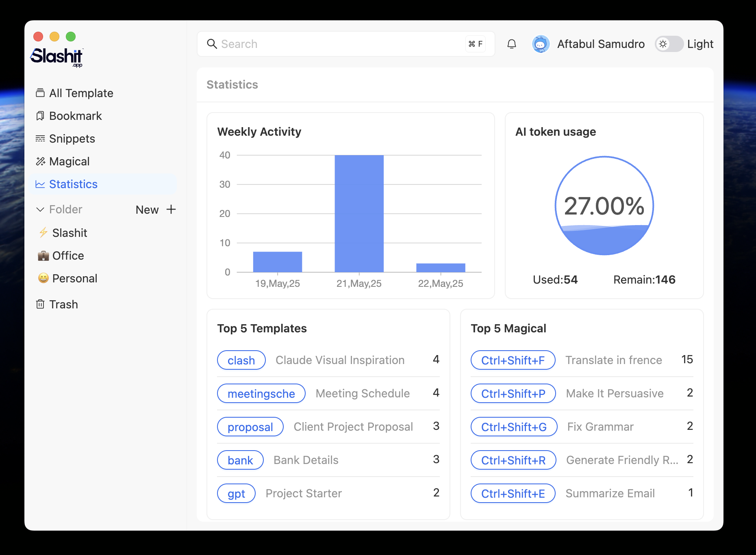Click the lightning bolt Slashit folder icon
This screenshot has width=756, height=555.
click(43, 233)
